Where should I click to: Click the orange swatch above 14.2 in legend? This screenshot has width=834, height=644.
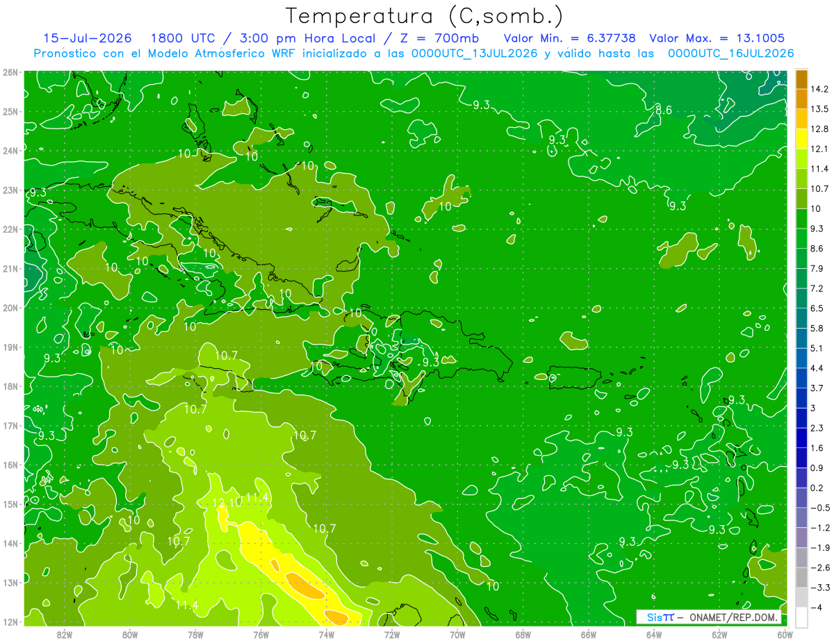point(801,79)
